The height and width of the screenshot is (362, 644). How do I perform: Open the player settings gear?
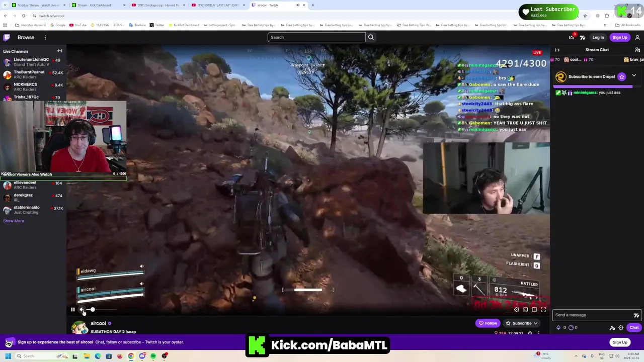click(x=517, y=310)
